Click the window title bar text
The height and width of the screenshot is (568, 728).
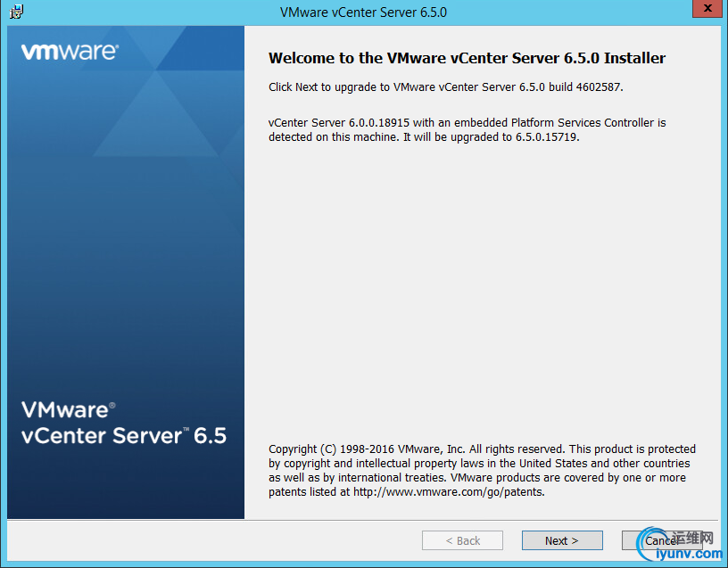click(363, 12)
